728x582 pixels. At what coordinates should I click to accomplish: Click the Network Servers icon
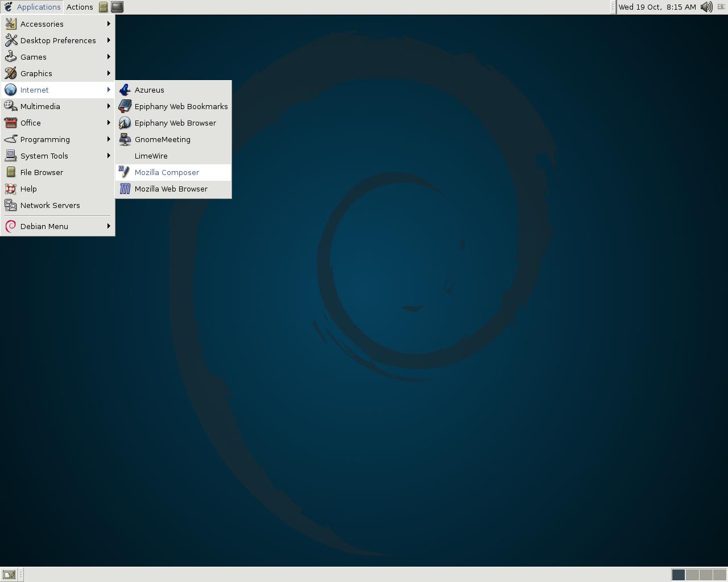pyautogui.click(x=11, y=205)
